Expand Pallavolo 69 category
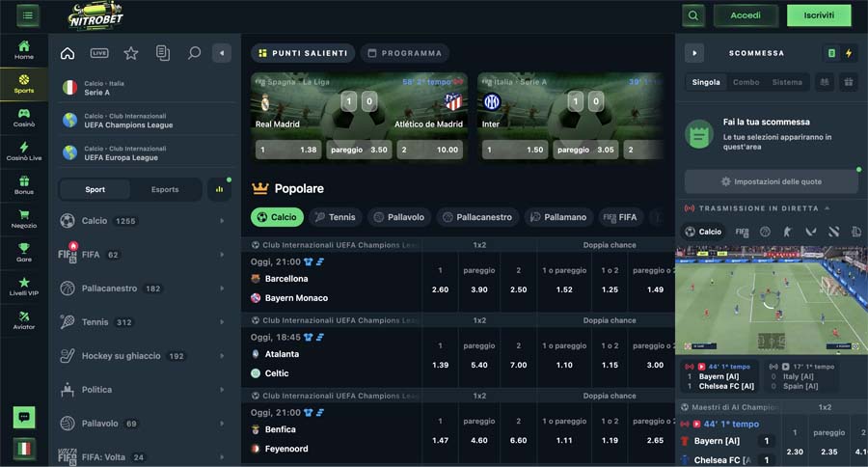The image size is (868, 467). (145, 424)
